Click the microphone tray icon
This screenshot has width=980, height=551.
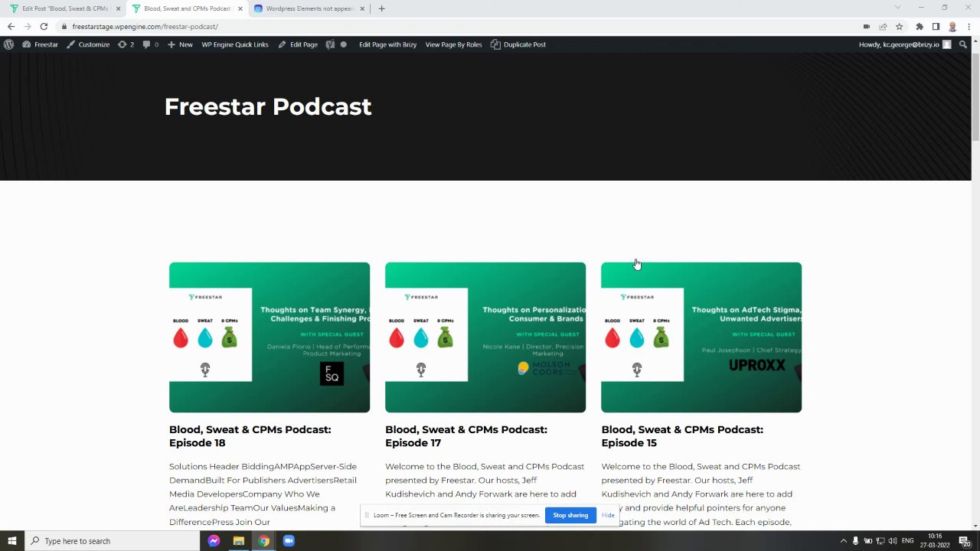(x=855, y=541)
